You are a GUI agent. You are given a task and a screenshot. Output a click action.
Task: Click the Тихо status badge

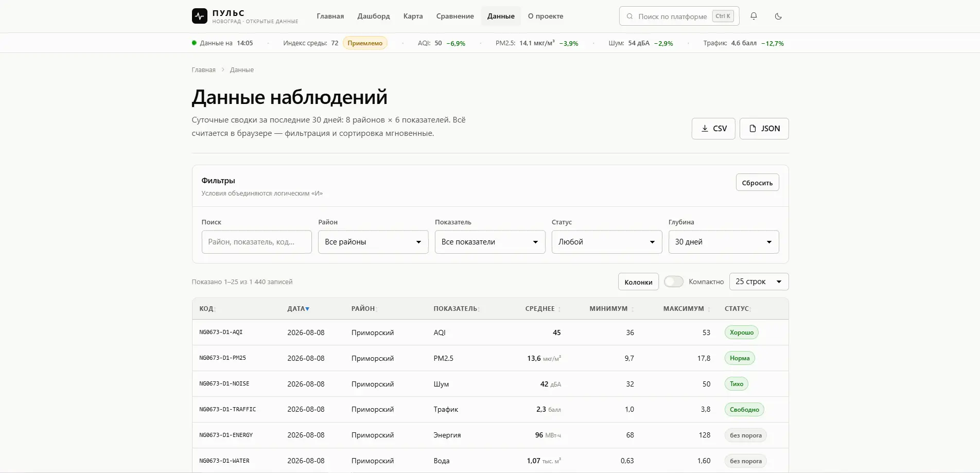point(737,384)
